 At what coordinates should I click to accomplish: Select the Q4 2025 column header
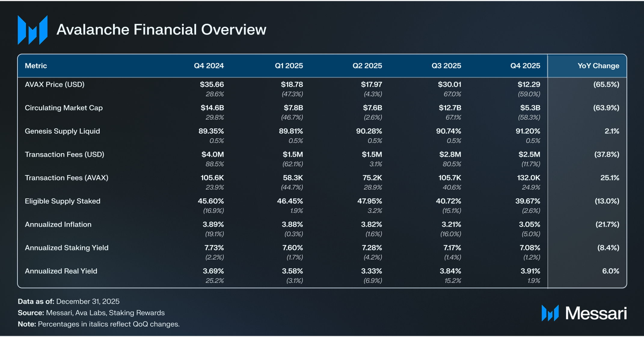point(525,66)
